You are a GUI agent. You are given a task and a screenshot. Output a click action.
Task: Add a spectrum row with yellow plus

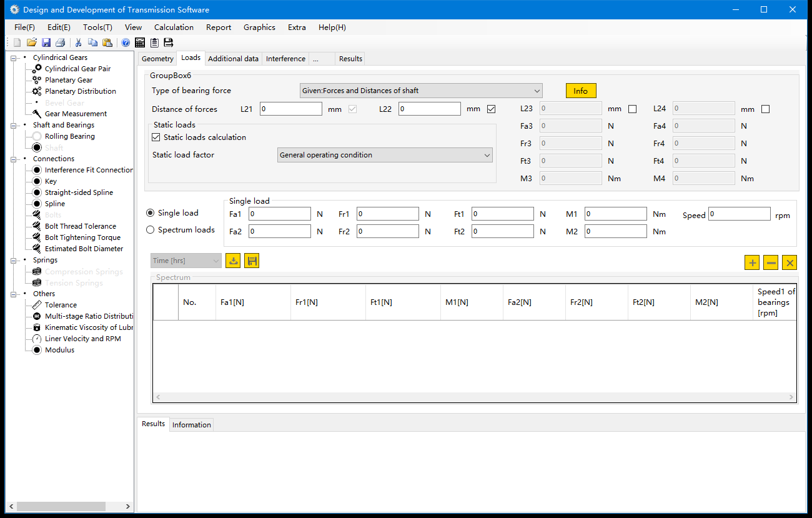(x=752, y=262)
